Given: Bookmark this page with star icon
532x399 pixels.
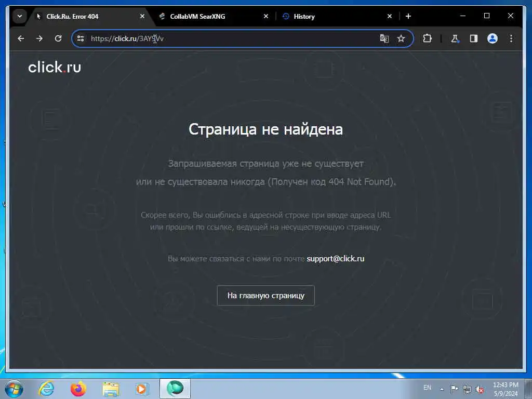Looking at the screenshot, I should coord(401,38).
